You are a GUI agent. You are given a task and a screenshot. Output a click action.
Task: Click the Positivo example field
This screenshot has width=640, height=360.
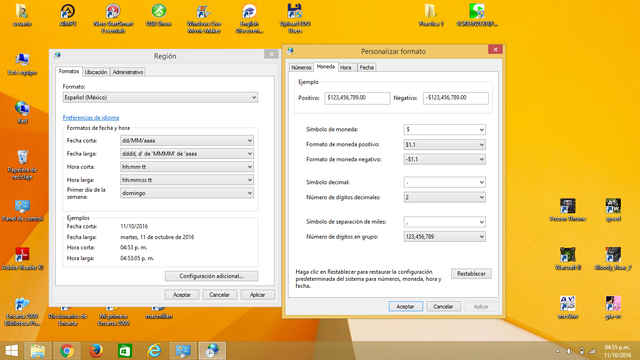[x=357, y=98]
